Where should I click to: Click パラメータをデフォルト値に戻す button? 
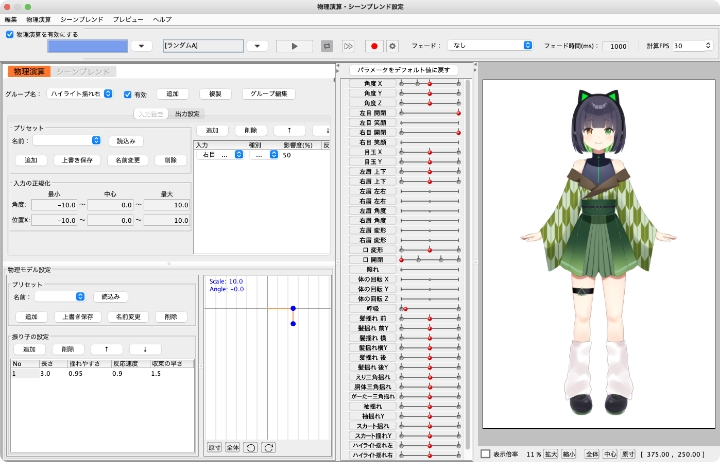(x=405, y=69)
